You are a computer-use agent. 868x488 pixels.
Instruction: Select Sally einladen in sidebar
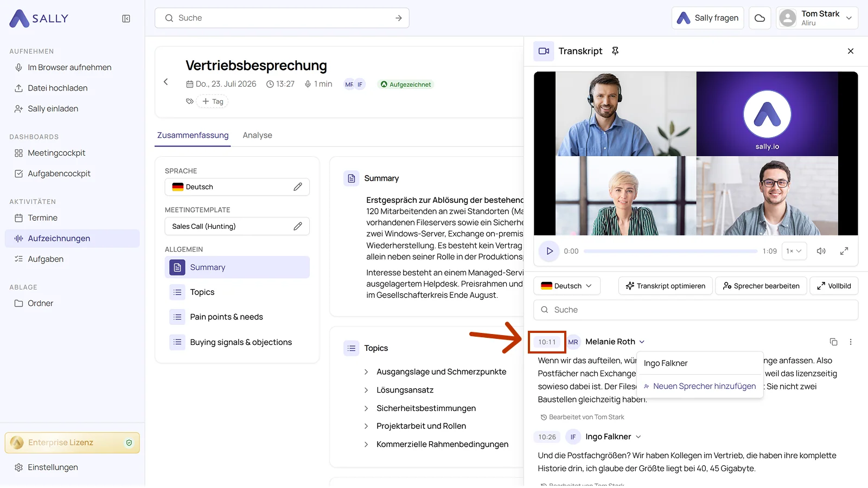(72, 108)
